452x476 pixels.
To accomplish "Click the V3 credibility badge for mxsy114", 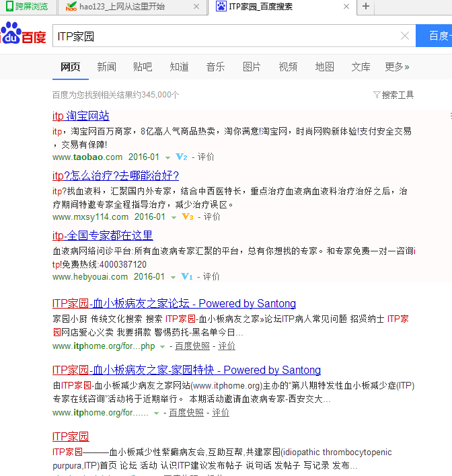I will click(188, 216).
